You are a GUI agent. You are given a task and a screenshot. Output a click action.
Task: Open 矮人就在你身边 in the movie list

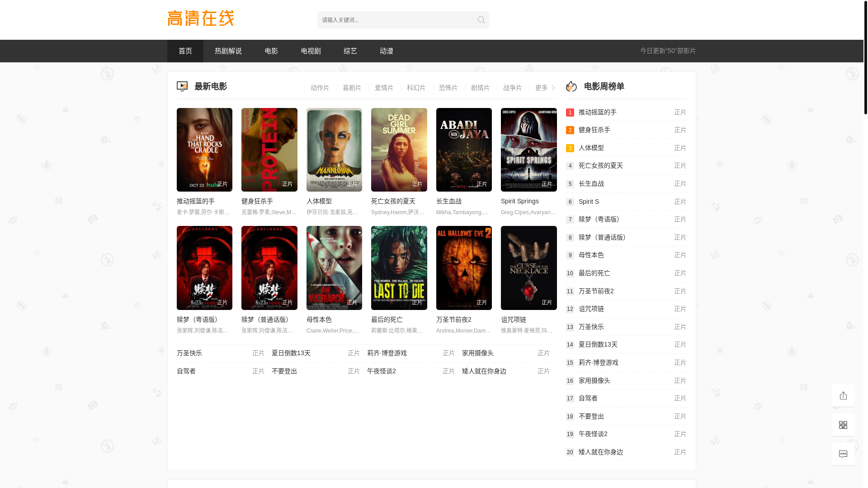484,371
